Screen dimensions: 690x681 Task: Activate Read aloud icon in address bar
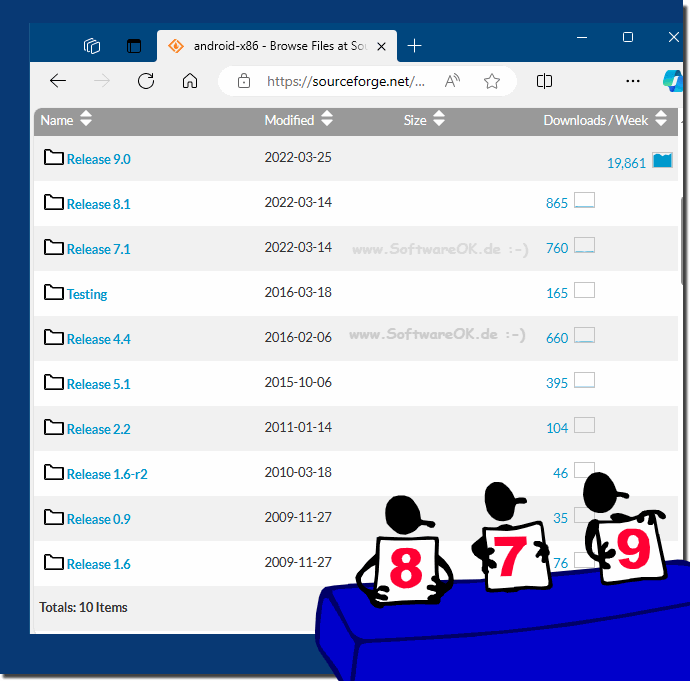tap(452, 81)
